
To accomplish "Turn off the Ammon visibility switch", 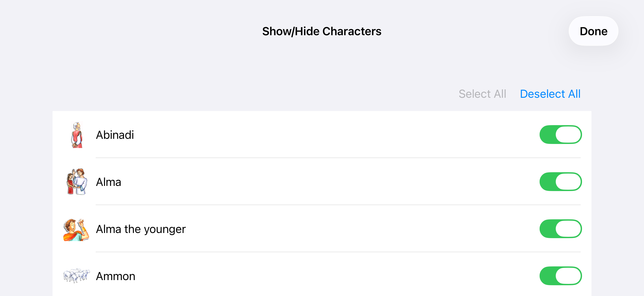I will (560, 276).
